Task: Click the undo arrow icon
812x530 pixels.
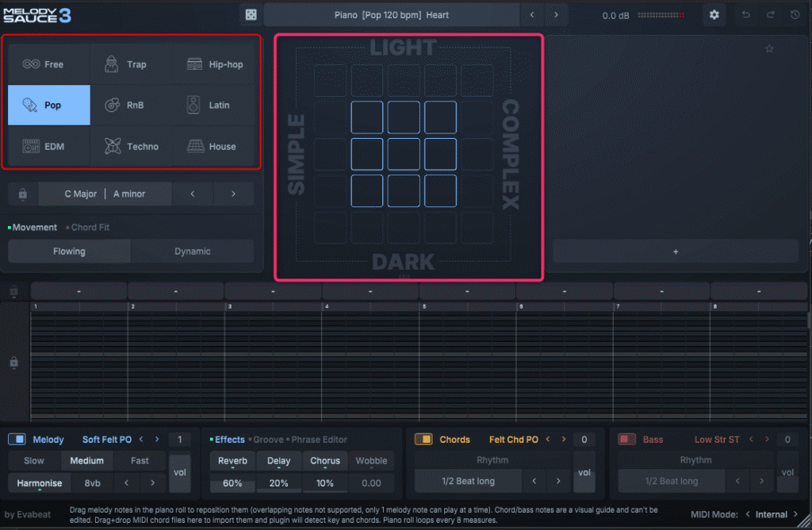Action: point(745,15)
